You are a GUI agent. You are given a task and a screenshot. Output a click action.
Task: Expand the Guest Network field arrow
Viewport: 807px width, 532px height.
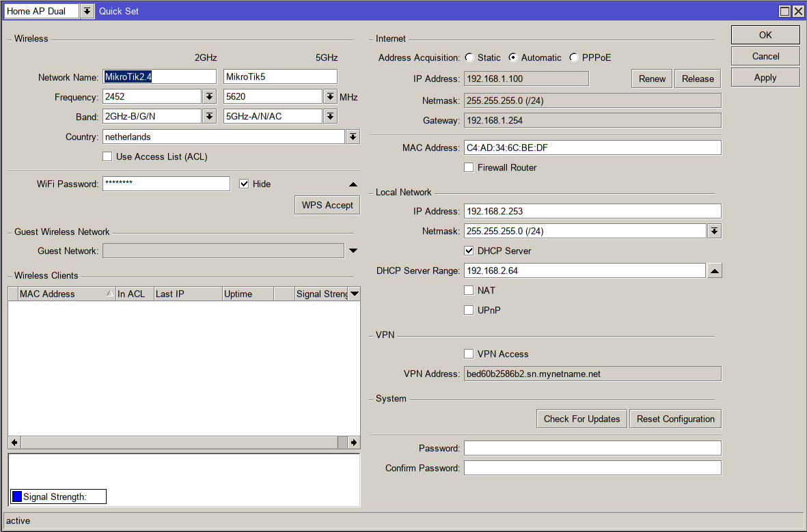pos(353,251)
